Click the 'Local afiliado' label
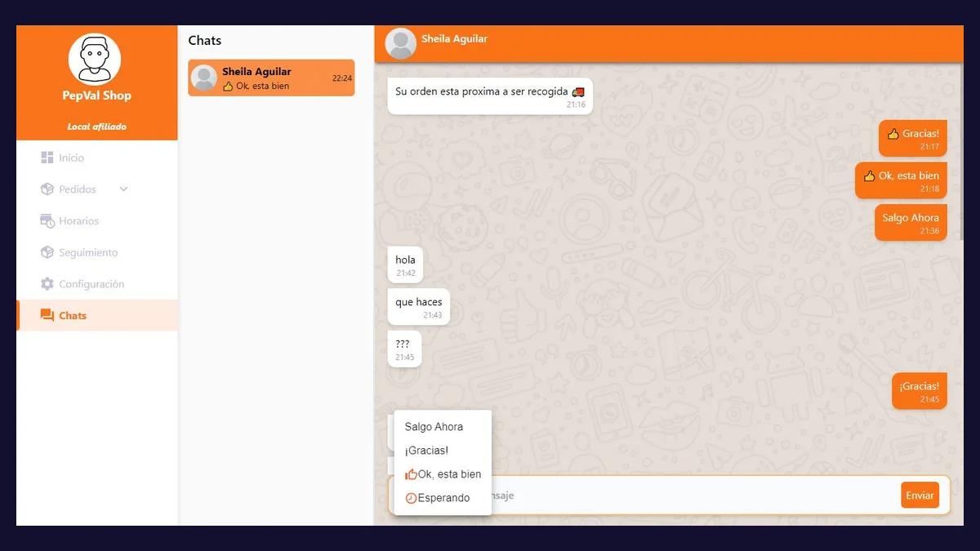This screenshot has height=551, width=980. pos(96,127)
